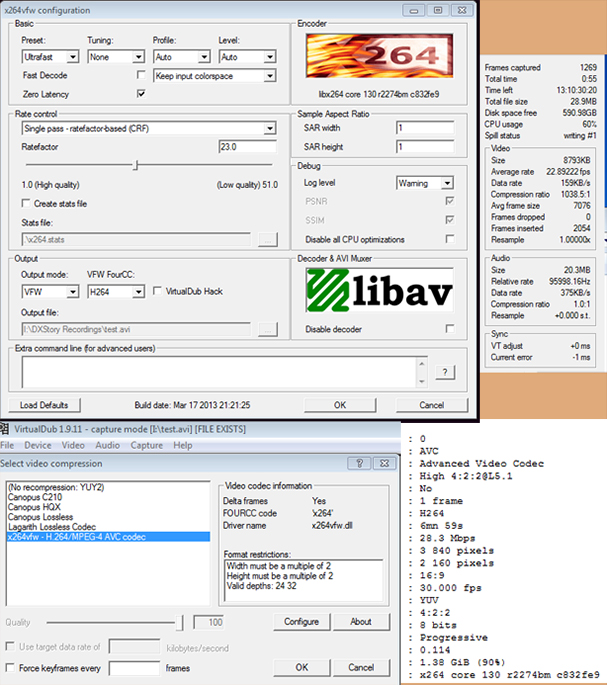Click the Extra command line text box
The image size is (607, 685).
pos(219,372)
